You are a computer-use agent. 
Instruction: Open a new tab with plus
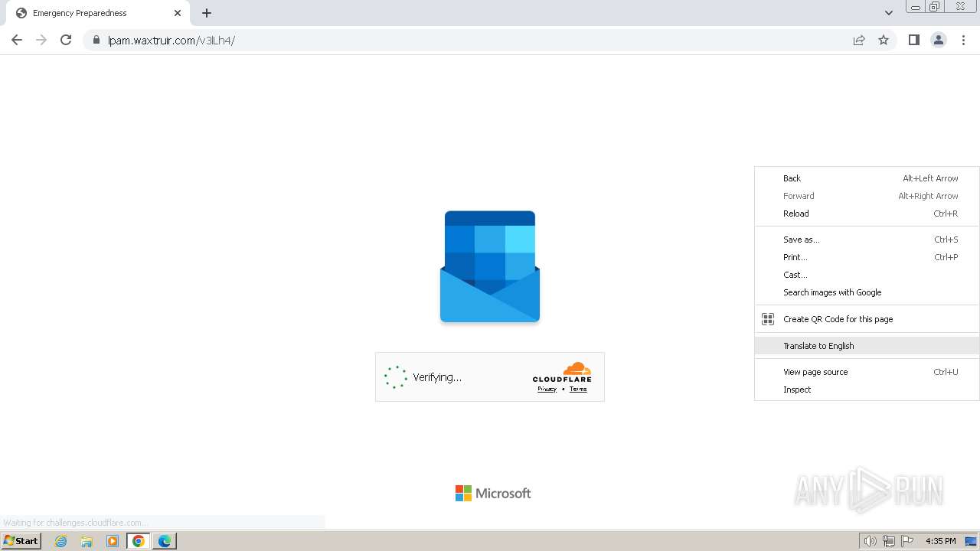pyautogui.click(x=207, y=13)
